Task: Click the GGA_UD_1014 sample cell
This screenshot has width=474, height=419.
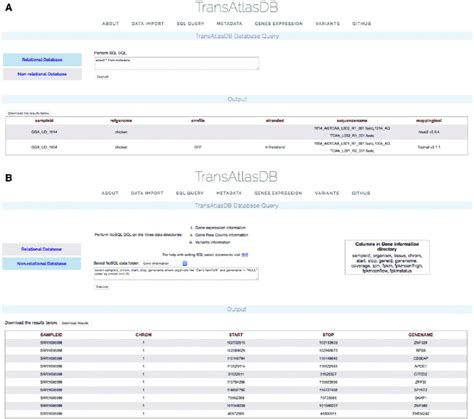Action: (x=44, y=132)
